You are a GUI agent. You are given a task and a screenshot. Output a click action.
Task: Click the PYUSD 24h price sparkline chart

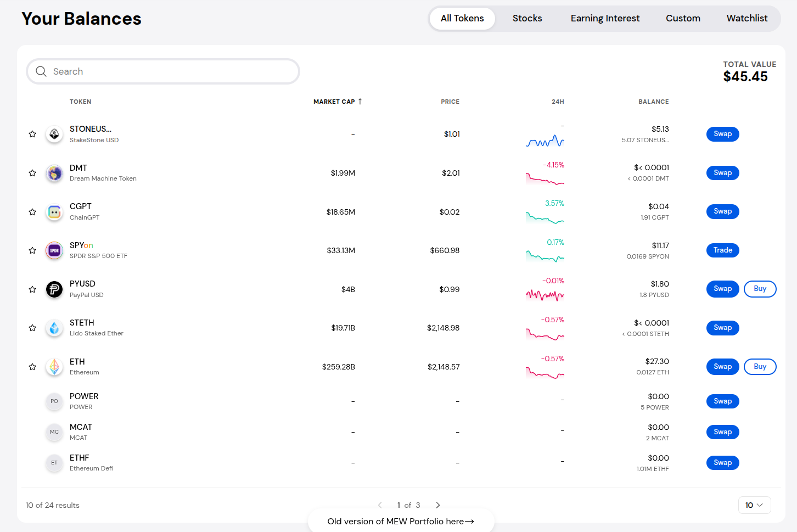coord(545,295)
